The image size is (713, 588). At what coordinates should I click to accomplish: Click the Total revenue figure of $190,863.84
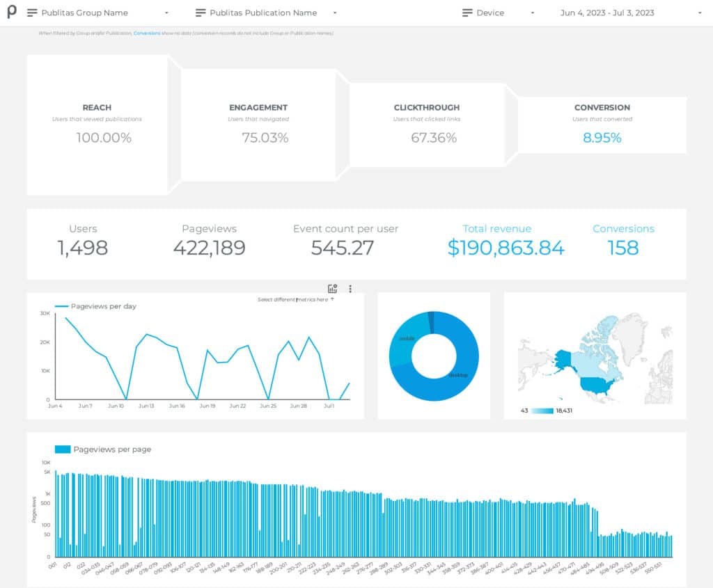pos(506,248)
